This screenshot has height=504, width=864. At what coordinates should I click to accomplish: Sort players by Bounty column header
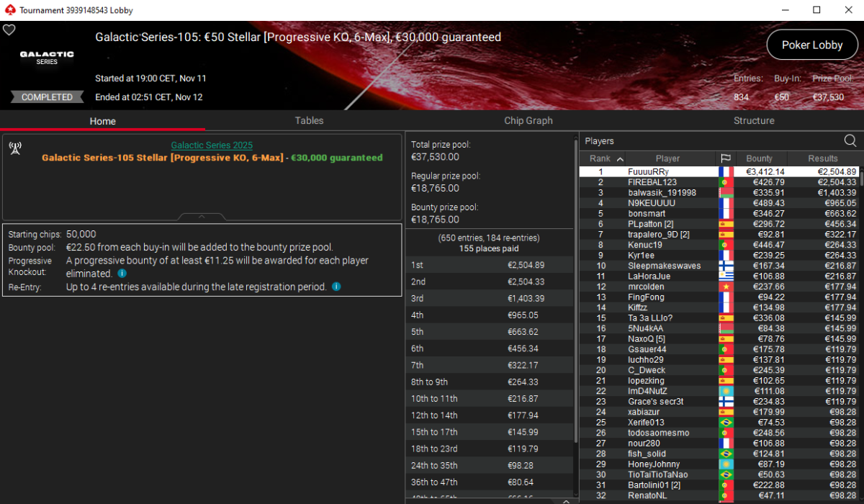(x=759, y=158)
